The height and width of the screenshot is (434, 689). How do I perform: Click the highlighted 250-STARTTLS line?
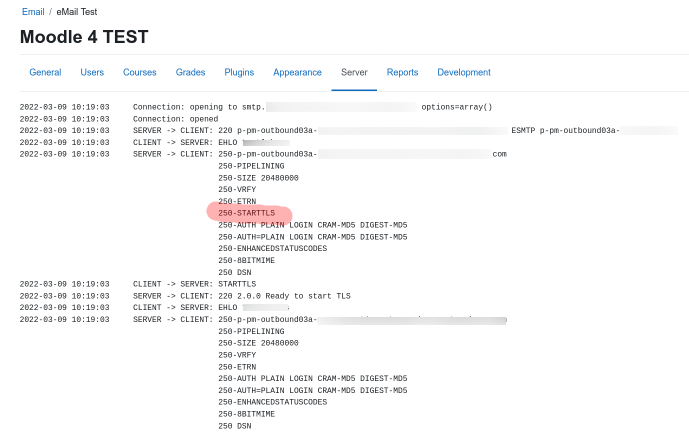coord(247,213)
